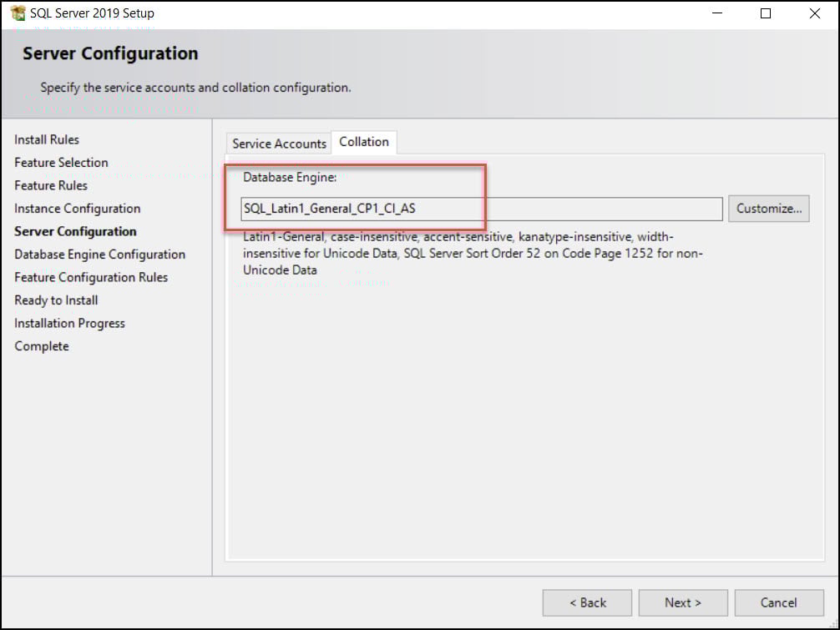Select Installation Progress step

pyautogui.click(x=69, y=324)
